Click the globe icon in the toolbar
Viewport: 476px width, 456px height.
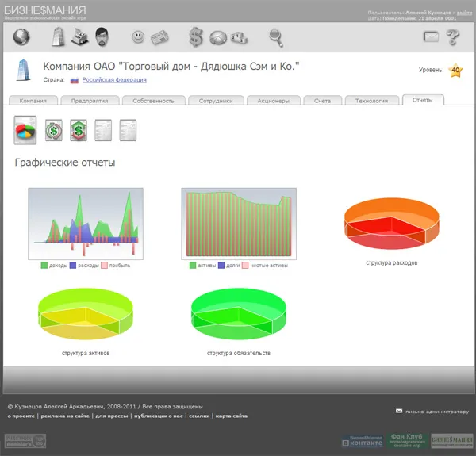click(x=21, y=36)
